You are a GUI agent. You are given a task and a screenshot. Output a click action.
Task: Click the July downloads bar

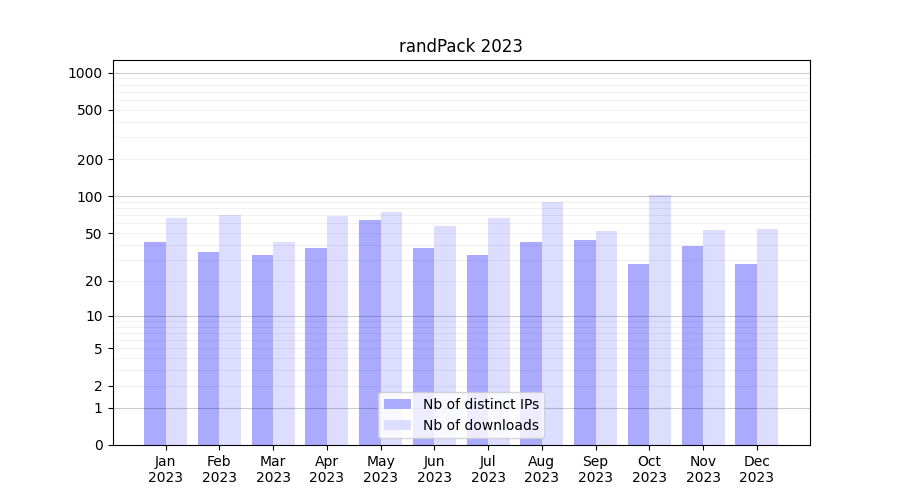click(499, 331)
